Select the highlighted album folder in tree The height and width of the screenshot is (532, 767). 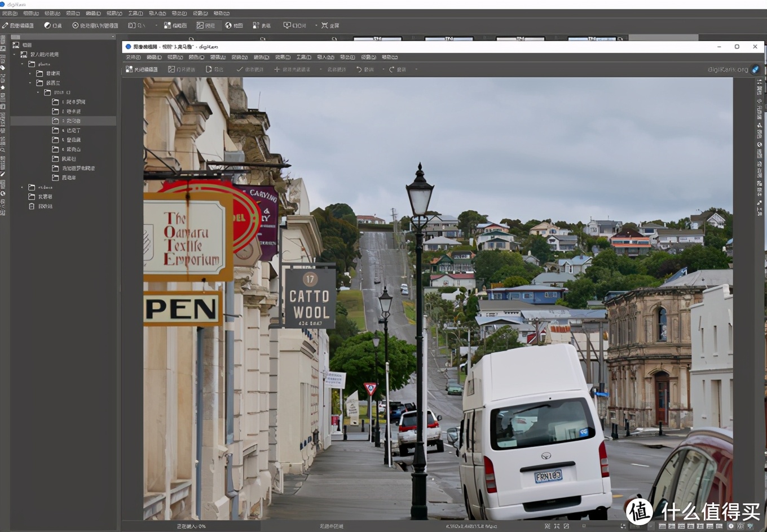73,121
